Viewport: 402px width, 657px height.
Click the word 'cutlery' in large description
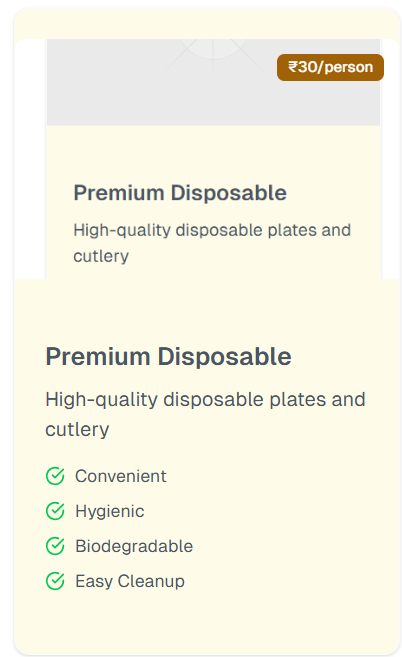77,429
